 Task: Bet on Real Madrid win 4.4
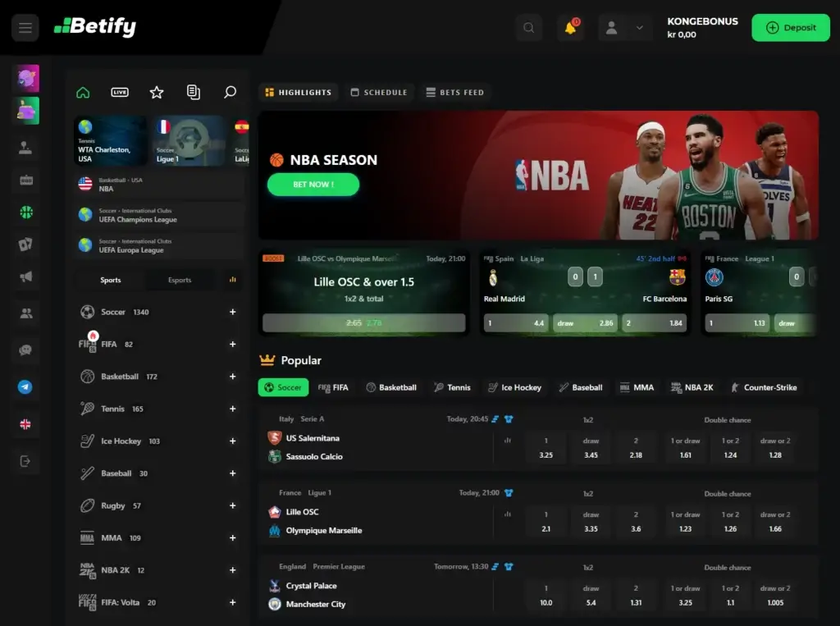[x=516, y=323]
